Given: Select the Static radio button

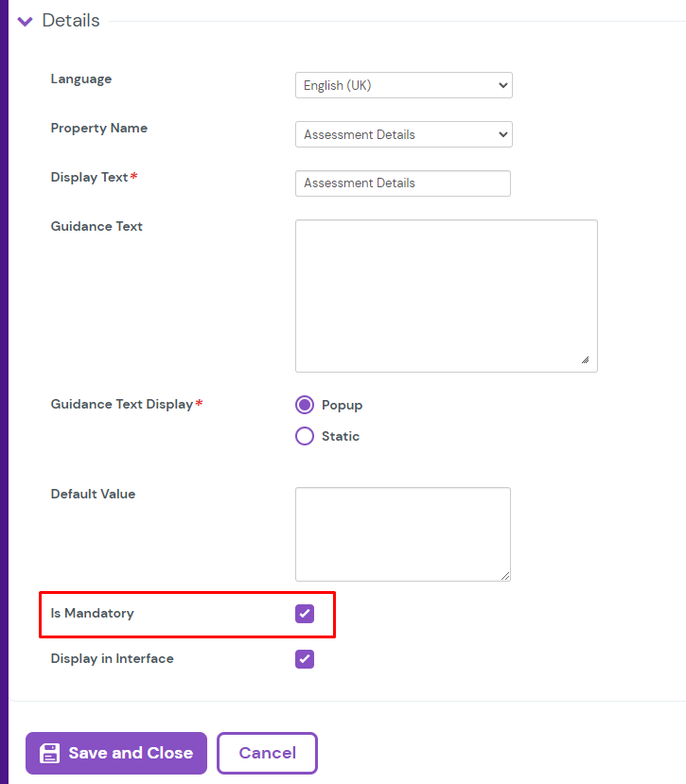Looking at the screenshot, I should pyautogui.click(x=304, y=436).
